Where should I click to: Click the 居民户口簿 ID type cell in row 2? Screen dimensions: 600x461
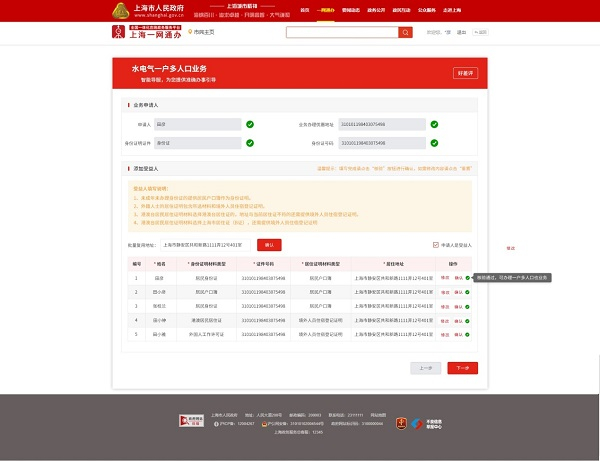click(x=206, y=292)
